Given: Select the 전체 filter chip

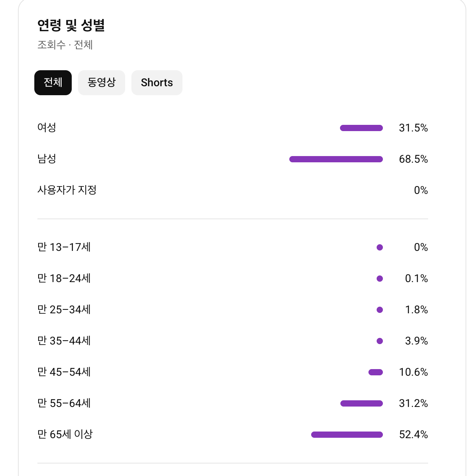Looking at the screenshot, I should pos(53,83).
